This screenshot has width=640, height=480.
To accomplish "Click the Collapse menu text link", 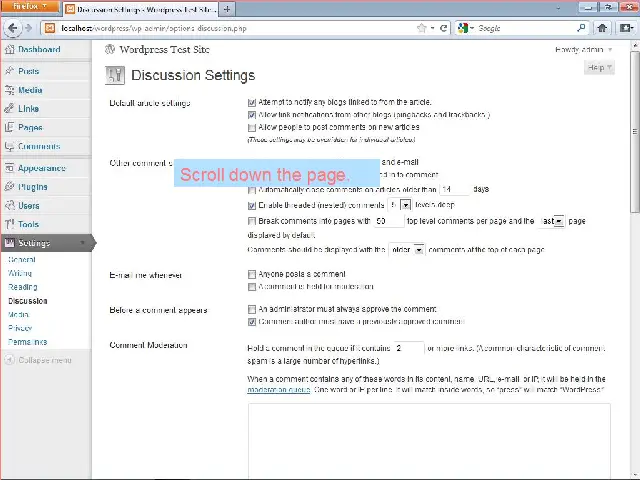I will coord(45,360).
